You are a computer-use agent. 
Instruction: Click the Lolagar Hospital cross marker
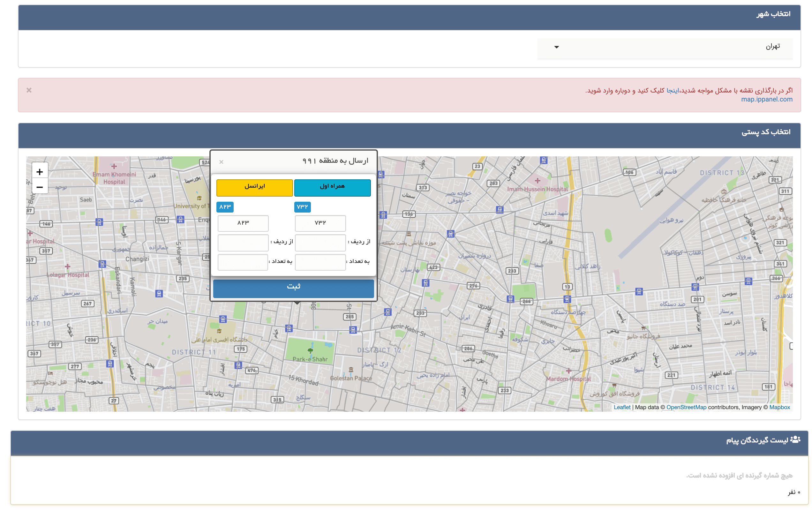point(67,266)
